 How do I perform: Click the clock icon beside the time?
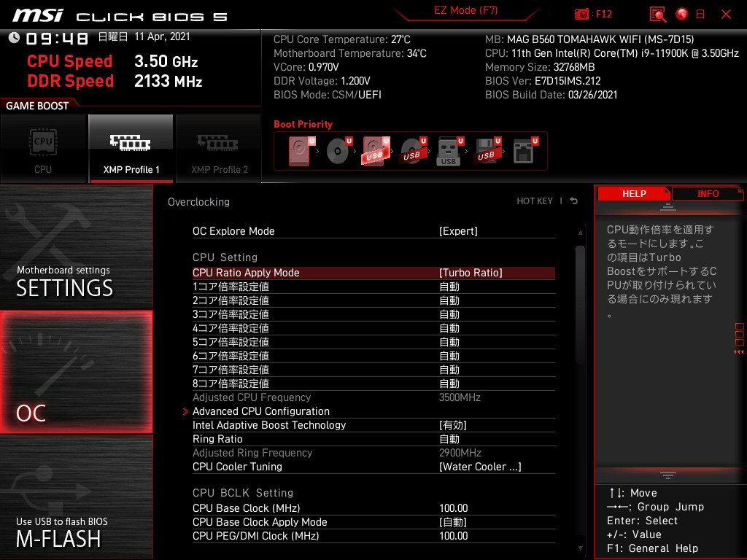point(15,38)
